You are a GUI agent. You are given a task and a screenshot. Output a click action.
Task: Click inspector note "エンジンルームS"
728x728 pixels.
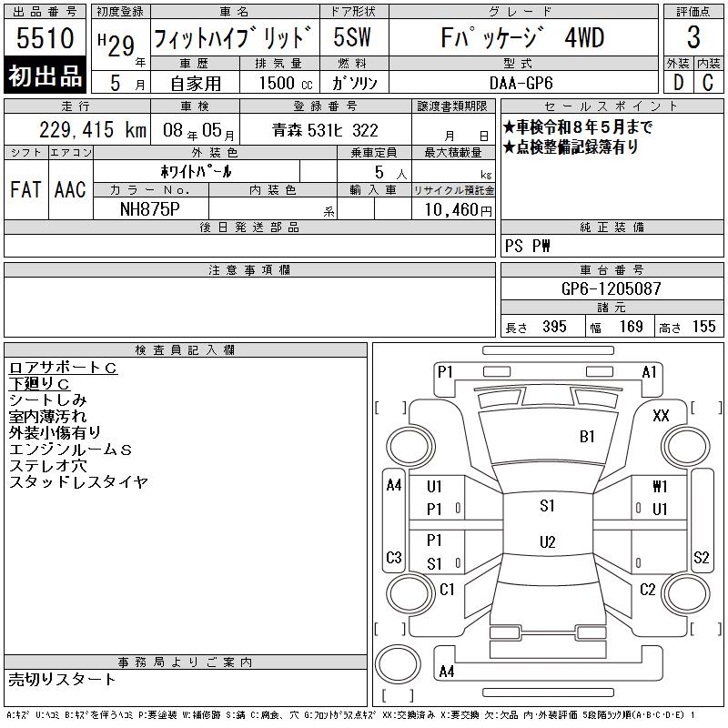pos(71,450)
